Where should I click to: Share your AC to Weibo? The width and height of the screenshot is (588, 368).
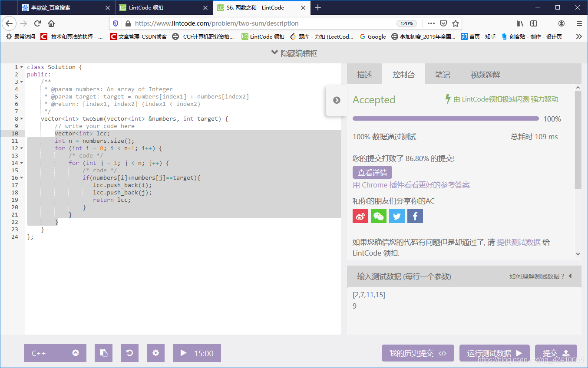[x=360, y=216]
